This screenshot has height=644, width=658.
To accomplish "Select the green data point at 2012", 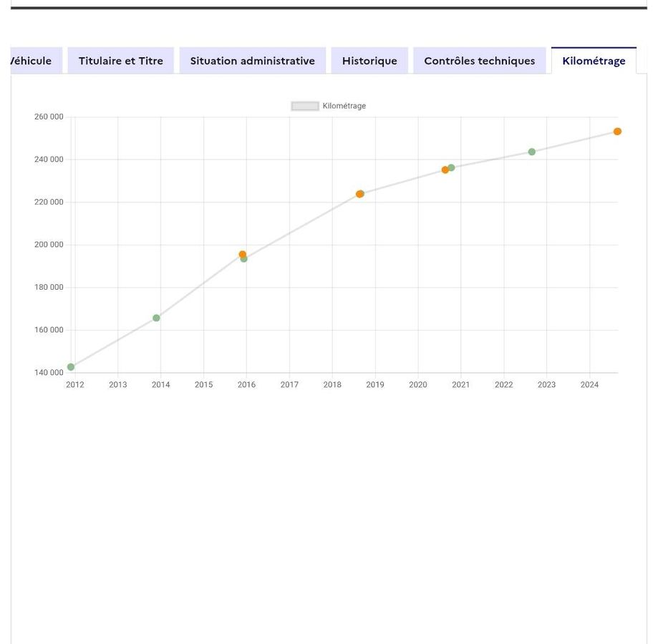I will [71, 367].
